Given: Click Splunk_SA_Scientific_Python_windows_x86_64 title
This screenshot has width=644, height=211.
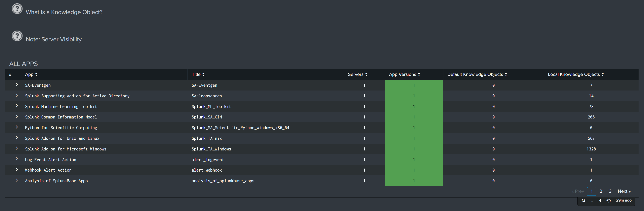Looking at the screenshot, I should coord(240,128).
